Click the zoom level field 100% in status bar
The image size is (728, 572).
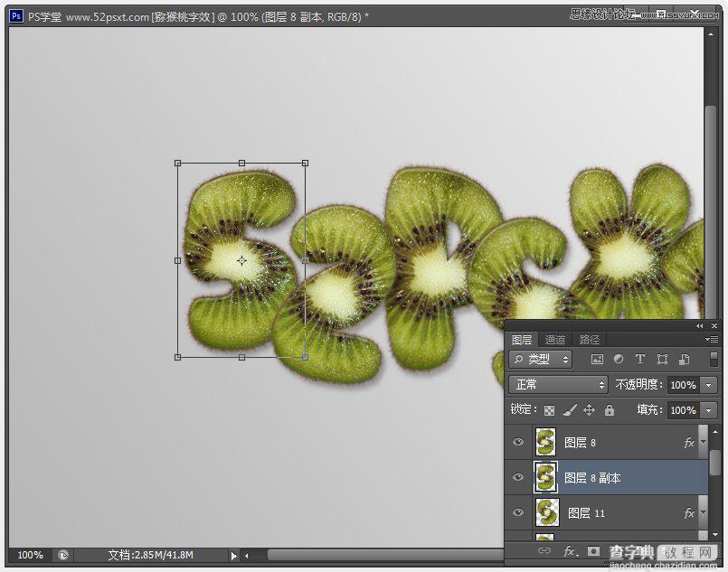point(30,555)
